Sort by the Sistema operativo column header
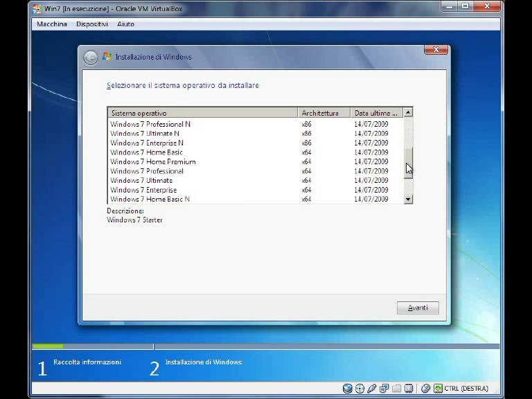The height and width of the screenshot is (399, 532). tap(202, 113)
